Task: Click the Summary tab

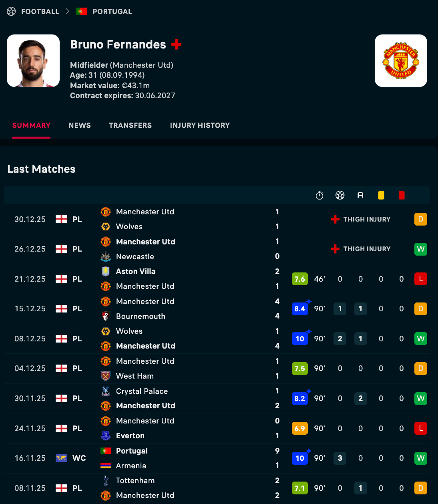Action: [x=31, y=125]
